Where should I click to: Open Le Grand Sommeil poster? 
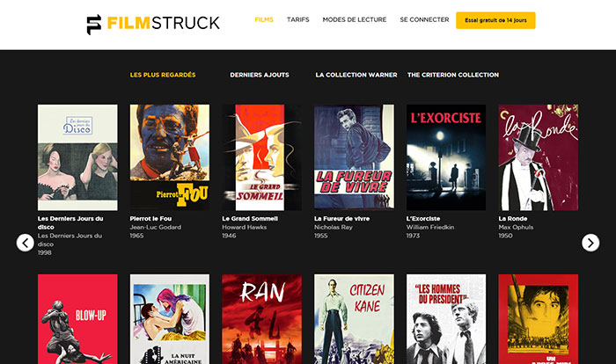click(261, 157)
